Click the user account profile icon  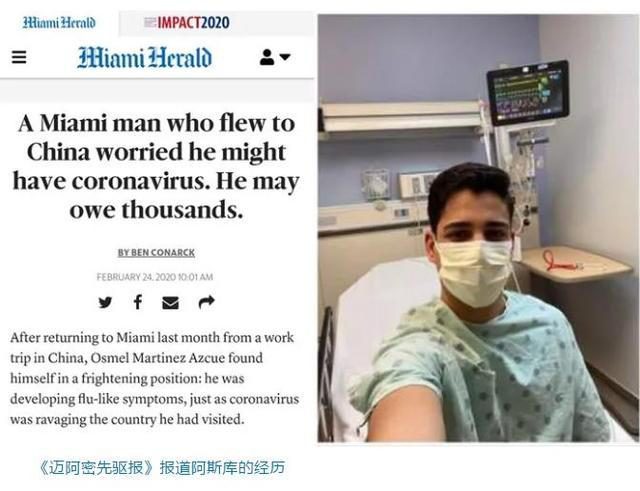267,57
